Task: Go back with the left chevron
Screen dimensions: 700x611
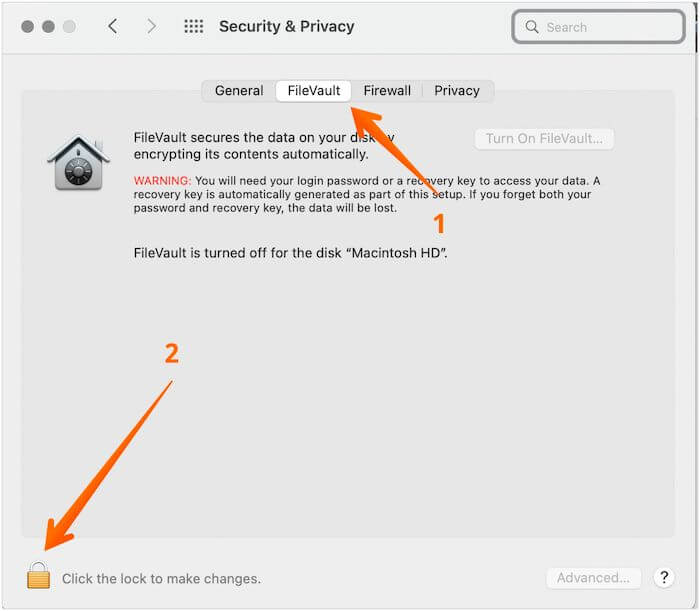Action: (x=112, y=27)
